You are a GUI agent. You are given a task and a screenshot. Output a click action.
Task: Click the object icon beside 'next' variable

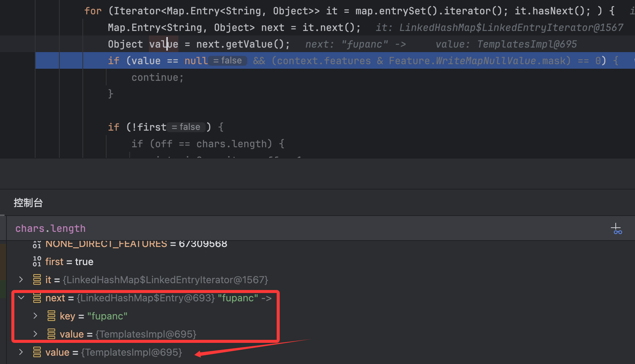point(37,298)
